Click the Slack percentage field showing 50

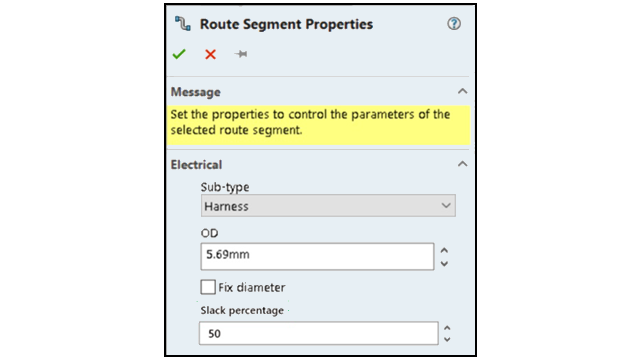319,333
